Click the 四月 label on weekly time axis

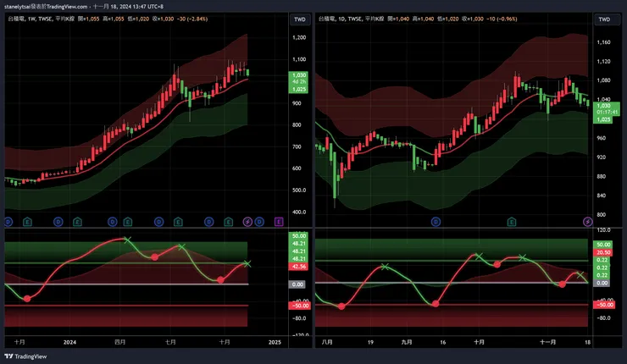coord(120,342)
